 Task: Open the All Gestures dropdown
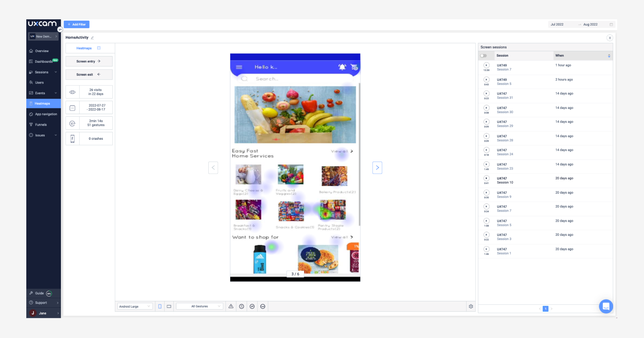(199, 306)
